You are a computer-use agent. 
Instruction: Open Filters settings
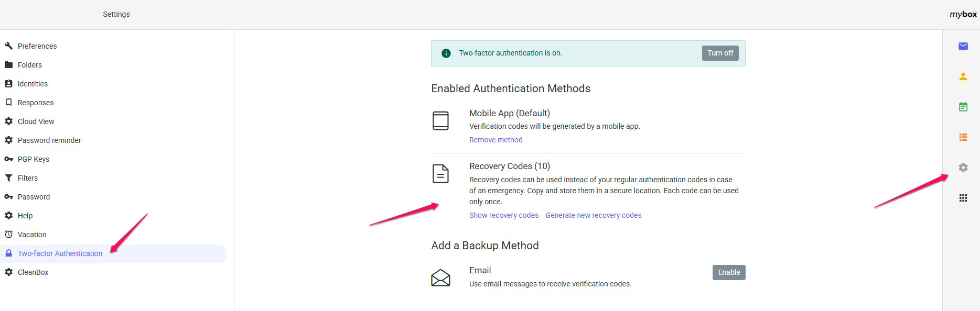(113, 178)
